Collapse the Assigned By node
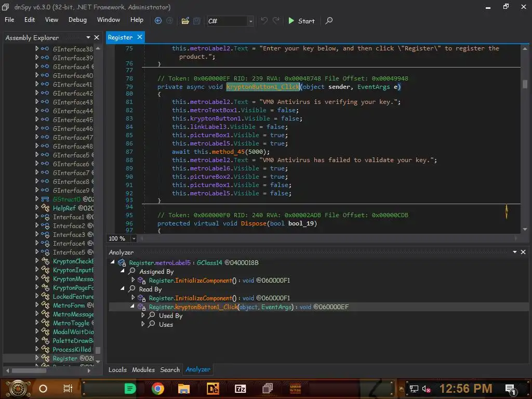Viewport: 532px width, 399px height. coord(123,271)
